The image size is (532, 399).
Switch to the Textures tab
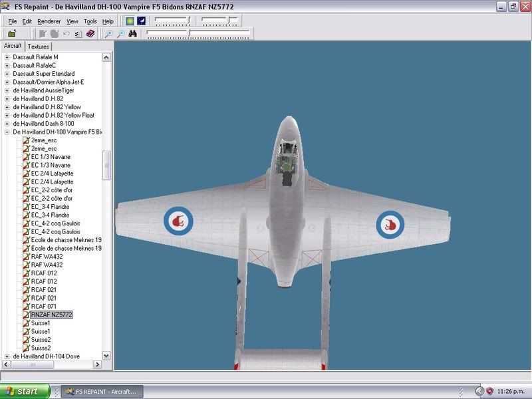click(39, 46)
